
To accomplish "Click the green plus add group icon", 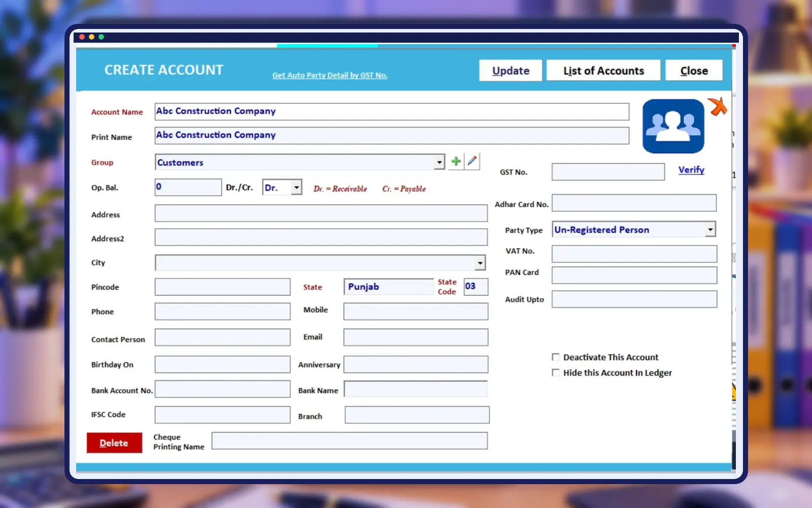I will click(456, 162).
